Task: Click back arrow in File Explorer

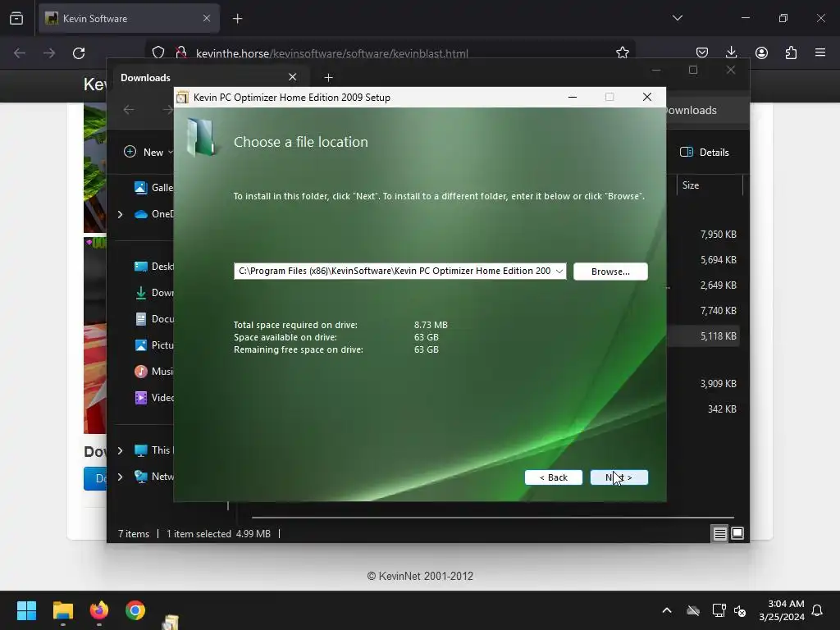Action: 129,110
